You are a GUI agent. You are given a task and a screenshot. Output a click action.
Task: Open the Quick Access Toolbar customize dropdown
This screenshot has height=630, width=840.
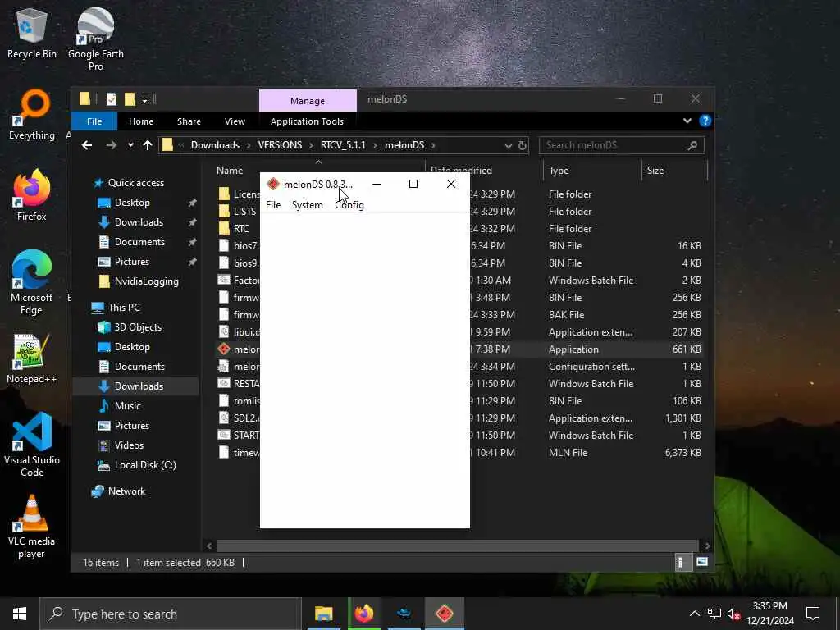pos(144,99)
